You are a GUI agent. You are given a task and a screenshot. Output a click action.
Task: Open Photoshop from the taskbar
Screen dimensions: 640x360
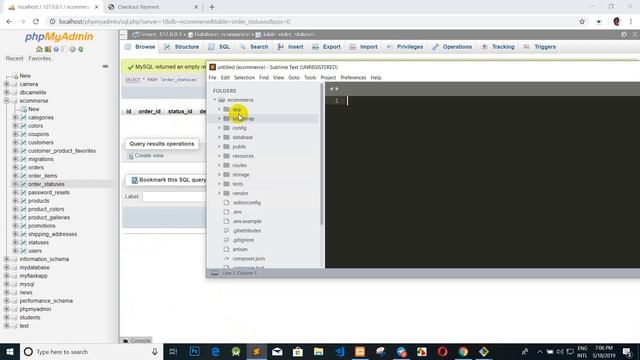[195, 351]
